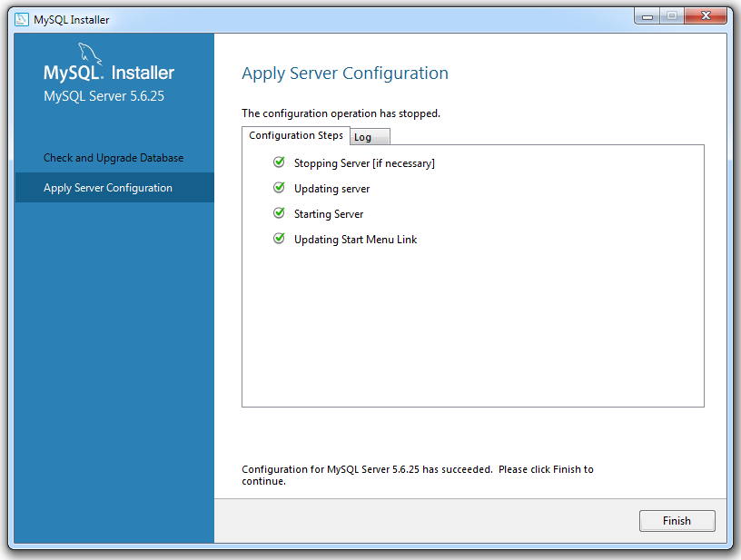This screenshot has width=741, height=560.
Task: Click green check beside Updating Start Menu Link
Action: click(x=279, y=239)
